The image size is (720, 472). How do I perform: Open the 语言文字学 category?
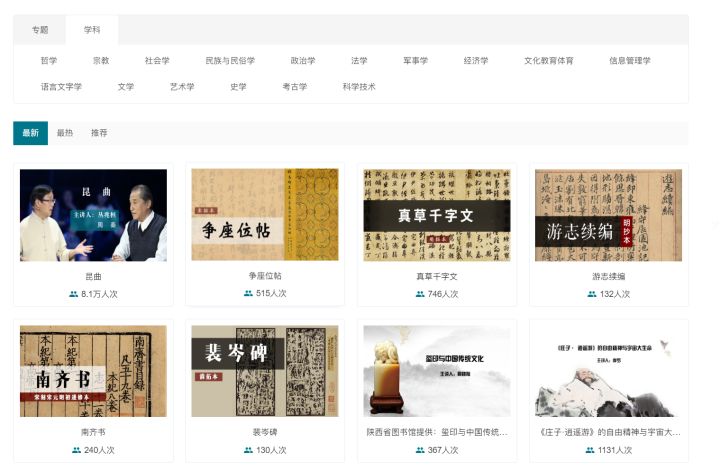[x=61, y=87]
